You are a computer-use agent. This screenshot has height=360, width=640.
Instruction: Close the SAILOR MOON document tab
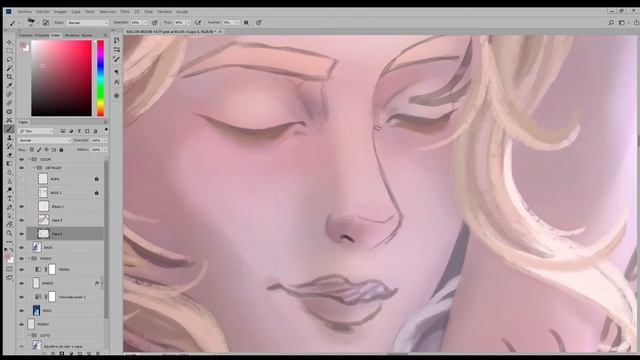coord(220,31)
